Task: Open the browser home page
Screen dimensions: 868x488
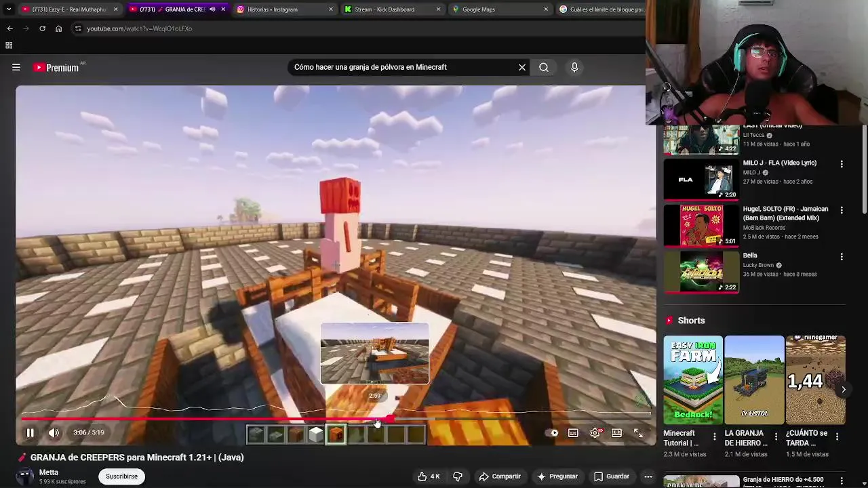Action: [x=58, y=28]
